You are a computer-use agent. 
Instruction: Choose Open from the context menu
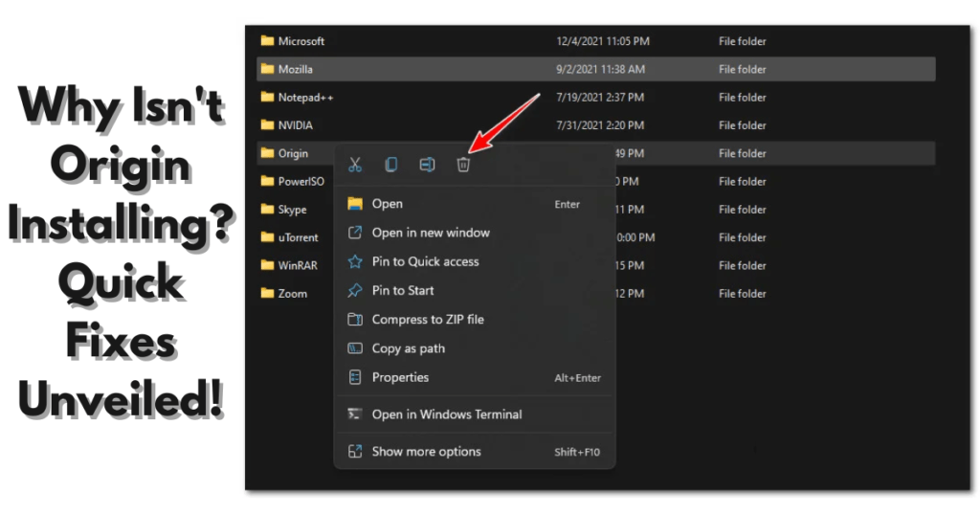click(x=475, y=204)
